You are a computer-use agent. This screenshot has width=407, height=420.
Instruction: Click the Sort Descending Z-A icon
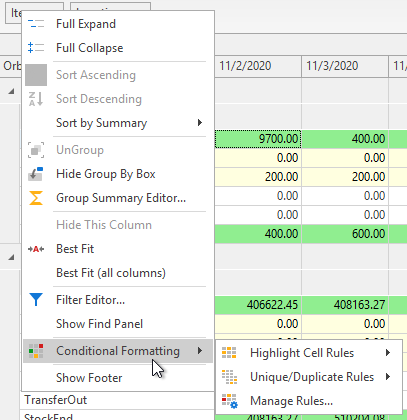(x=36, y=99)
